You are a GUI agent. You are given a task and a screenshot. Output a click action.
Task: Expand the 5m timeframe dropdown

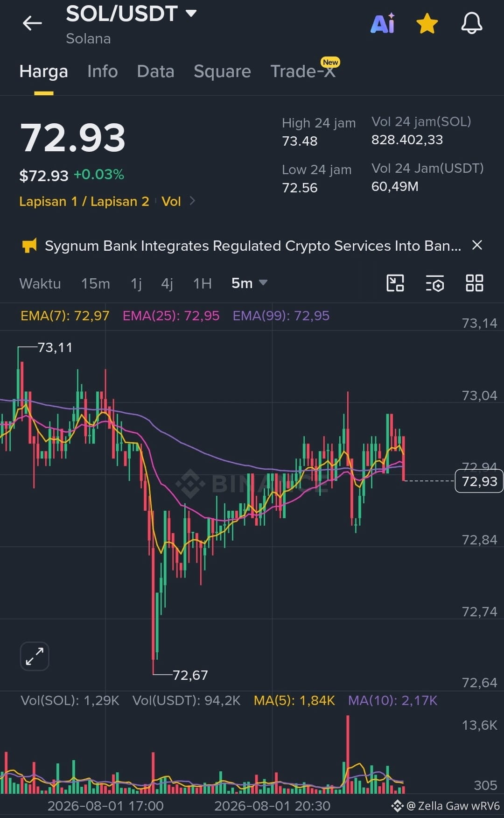pos(249,283)
